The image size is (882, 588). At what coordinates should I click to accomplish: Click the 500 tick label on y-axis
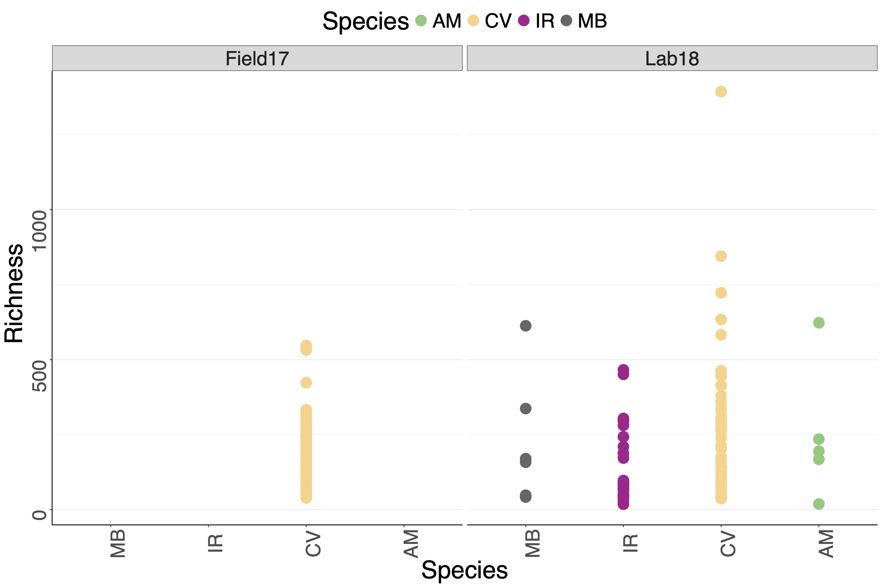pyautogui.click(x=40, y=376)
